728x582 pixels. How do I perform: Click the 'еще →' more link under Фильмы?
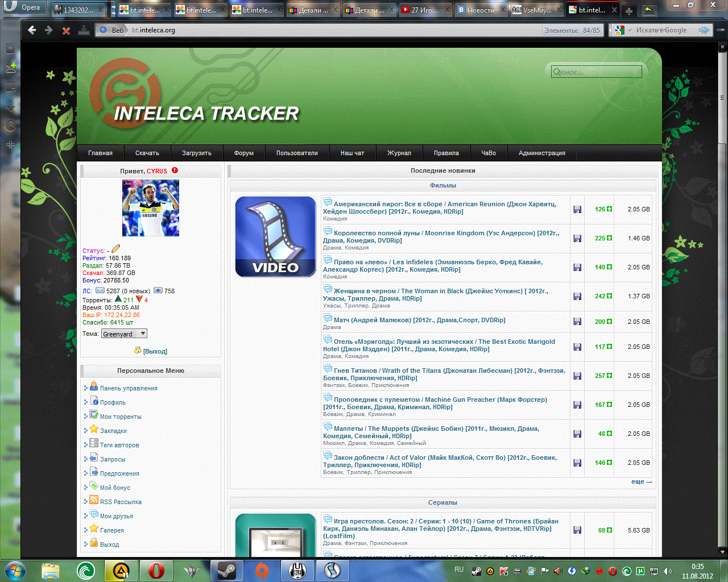click(642, 481)
